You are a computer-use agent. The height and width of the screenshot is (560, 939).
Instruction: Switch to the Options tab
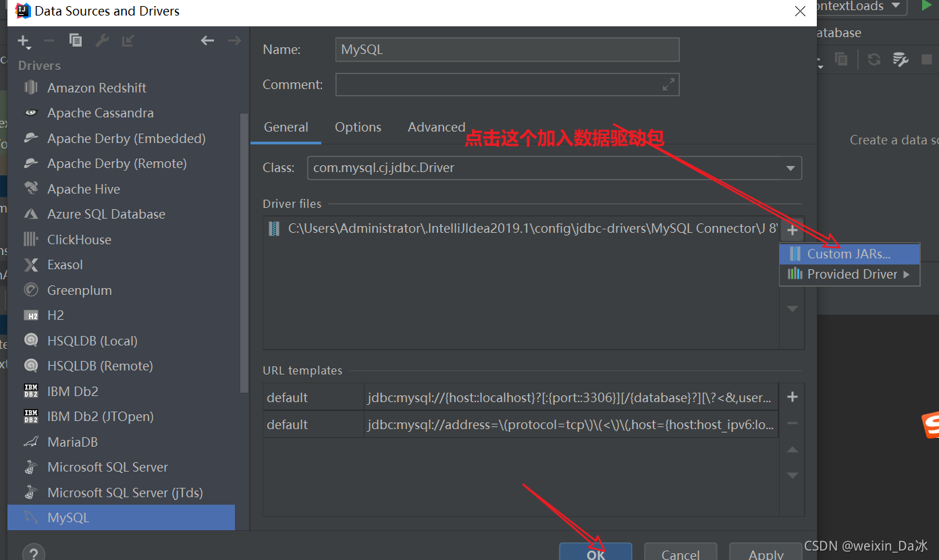358,127
